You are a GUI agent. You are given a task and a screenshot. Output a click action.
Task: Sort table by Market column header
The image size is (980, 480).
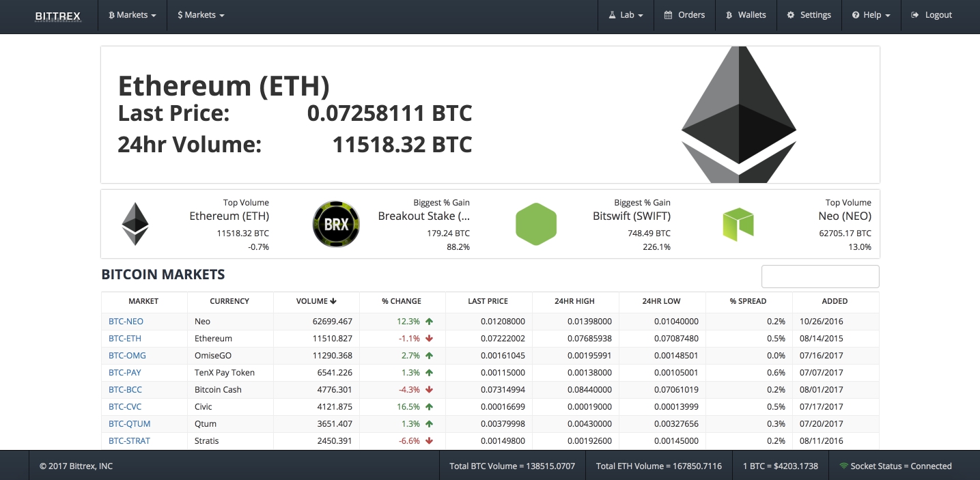pos(143,301)
